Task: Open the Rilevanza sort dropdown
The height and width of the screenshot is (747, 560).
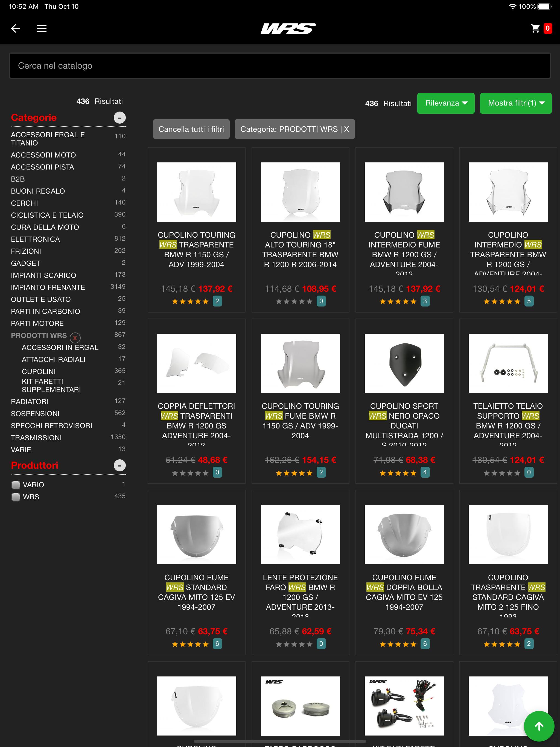Action: pos(445,103)
